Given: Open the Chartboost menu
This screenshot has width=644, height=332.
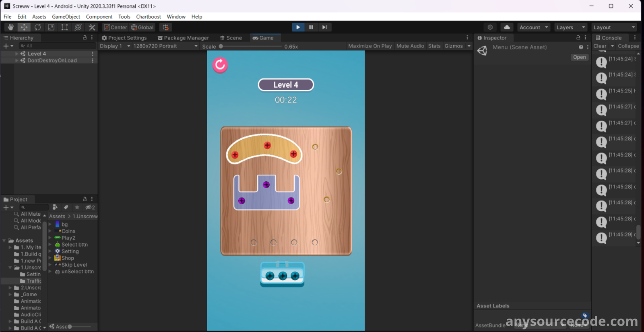Looking at the screenshot, I should [149, 16].
